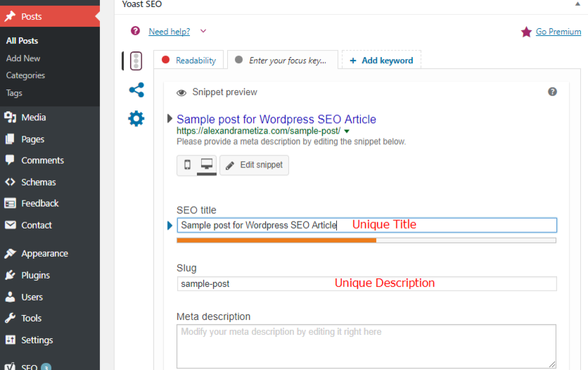Screen dimensions: 588x370
Task: Click the snippet preview help question icon
Action: [552, 92]
